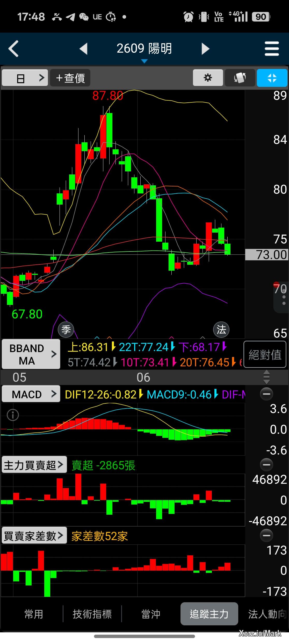Viewport: 289px width, 644px height.
Task: Collapse the 主力買賣超 panel
Action: [x=266, y=465]
